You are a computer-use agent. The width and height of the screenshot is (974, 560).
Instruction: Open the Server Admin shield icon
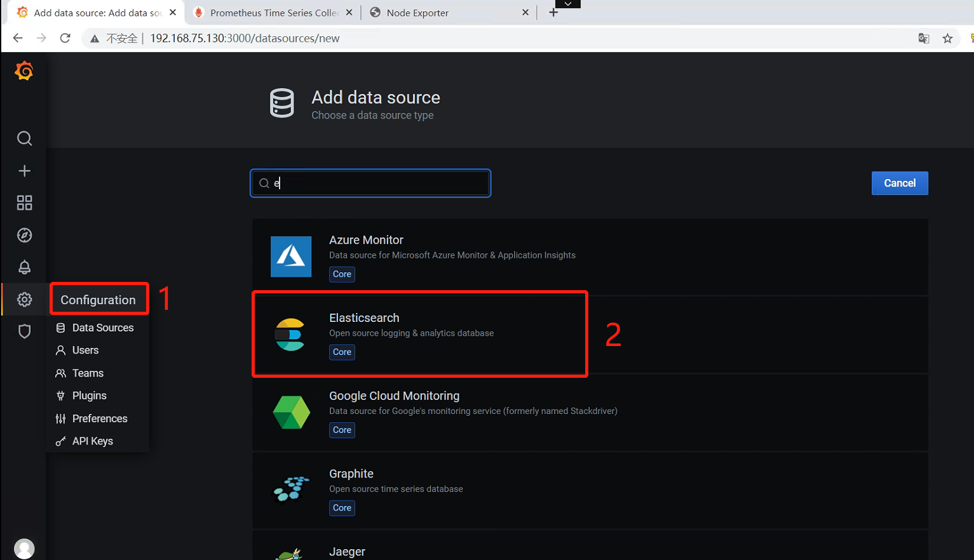24,331
